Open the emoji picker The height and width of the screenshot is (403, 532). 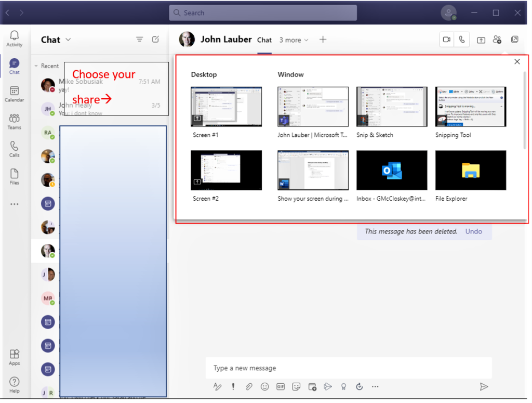[x=264, y=386]
